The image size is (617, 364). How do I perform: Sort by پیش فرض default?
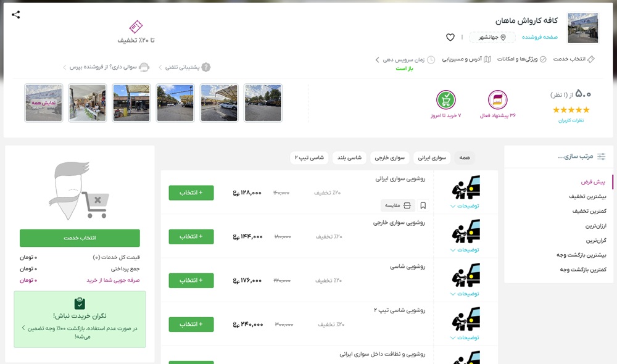(x=594, y=182)
